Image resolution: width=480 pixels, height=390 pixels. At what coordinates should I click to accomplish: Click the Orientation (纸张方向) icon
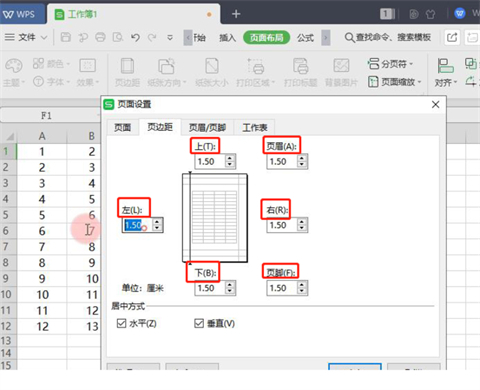(166, 66)
